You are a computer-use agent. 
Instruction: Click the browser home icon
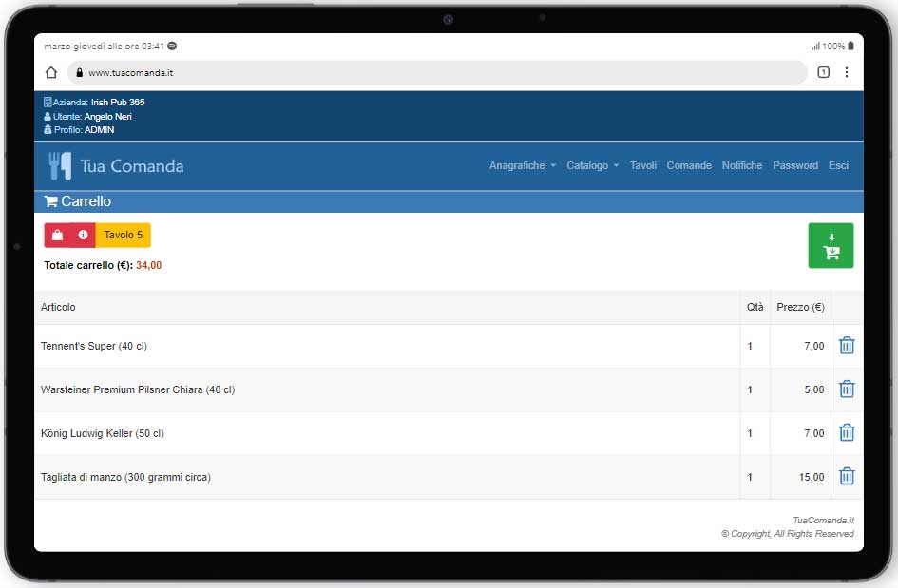51,73
